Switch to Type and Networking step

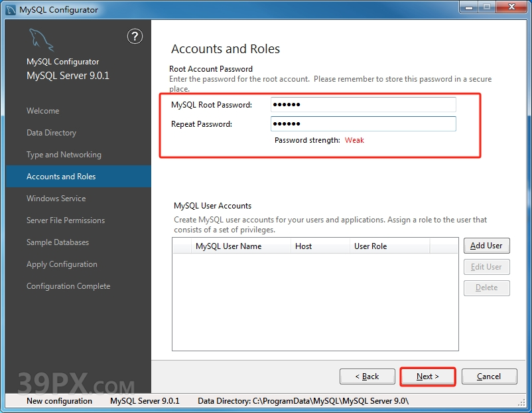tap(64, 155)
